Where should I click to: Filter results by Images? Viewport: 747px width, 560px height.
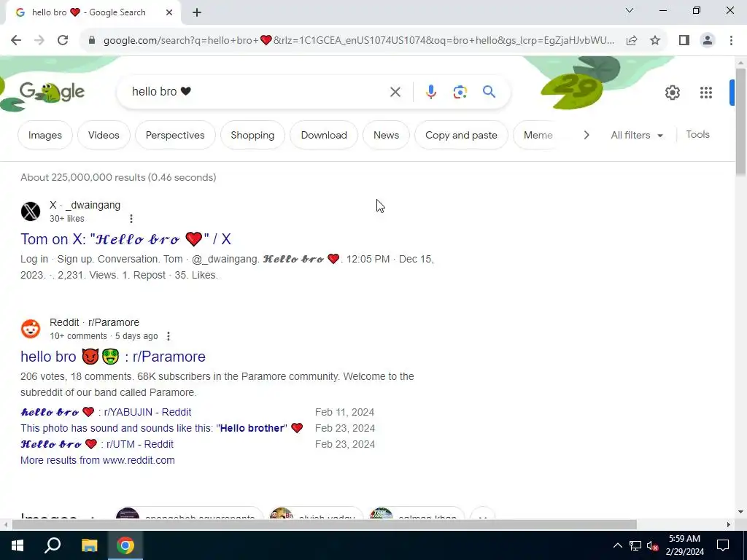45,135
